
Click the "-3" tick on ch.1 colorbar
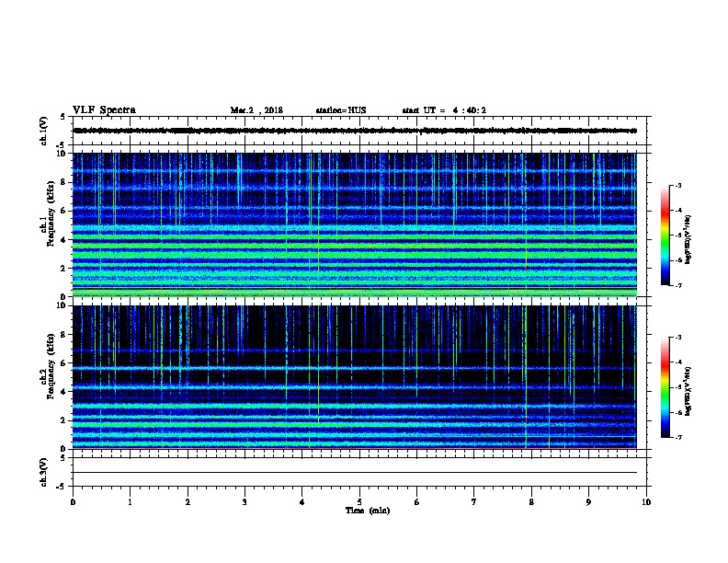pos(678,185)
